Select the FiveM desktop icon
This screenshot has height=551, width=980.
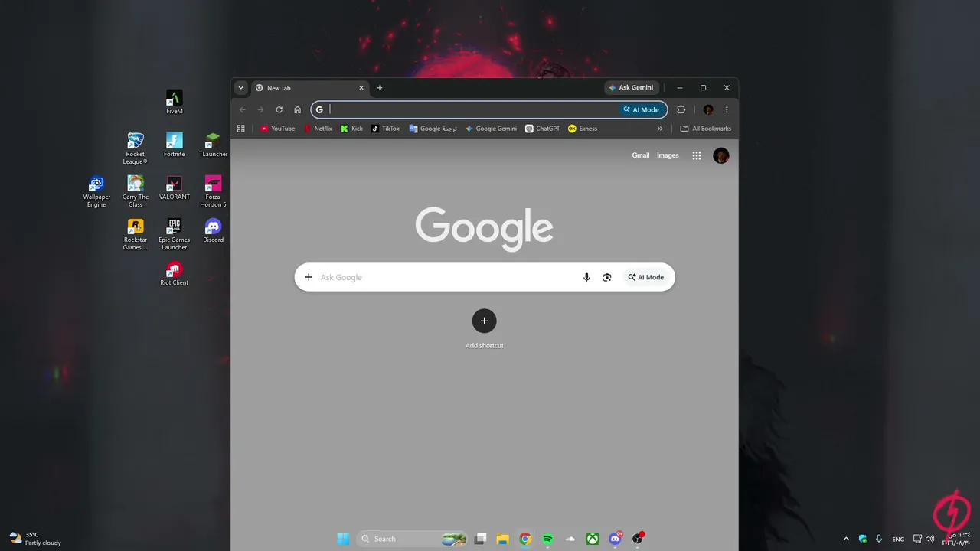coord(175,102)
